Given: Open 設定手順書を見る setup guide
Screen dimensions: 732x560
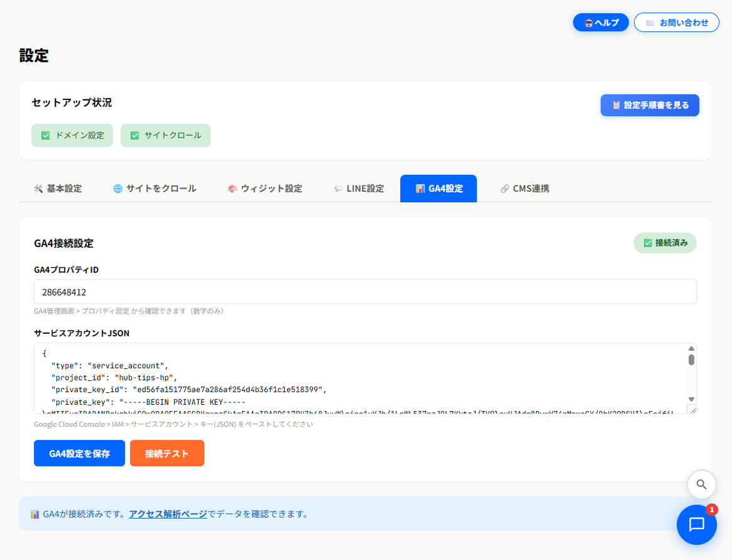Looking at the screenshot, I should click(x=650, y=106).
